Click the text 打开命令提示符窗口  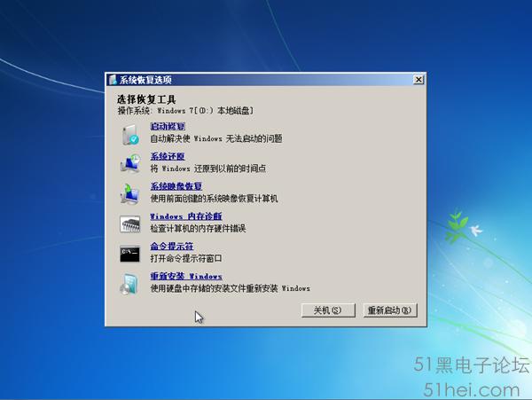click(186, 258)
